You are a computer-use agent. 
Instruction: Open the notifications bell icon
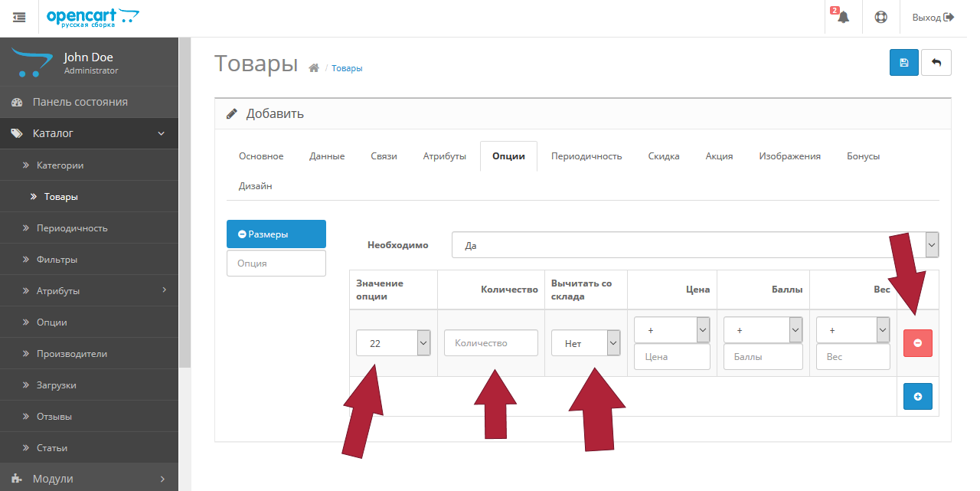[843, 17]
